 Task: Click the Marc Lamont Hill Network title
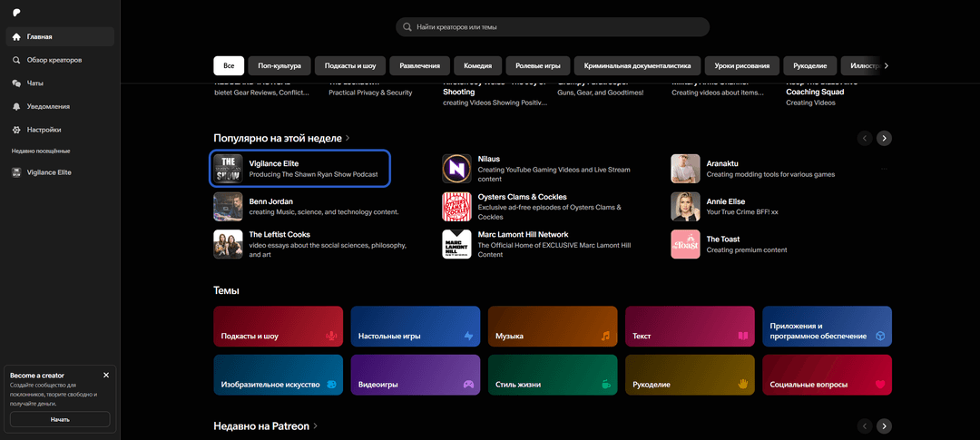[x=524, y=234]
